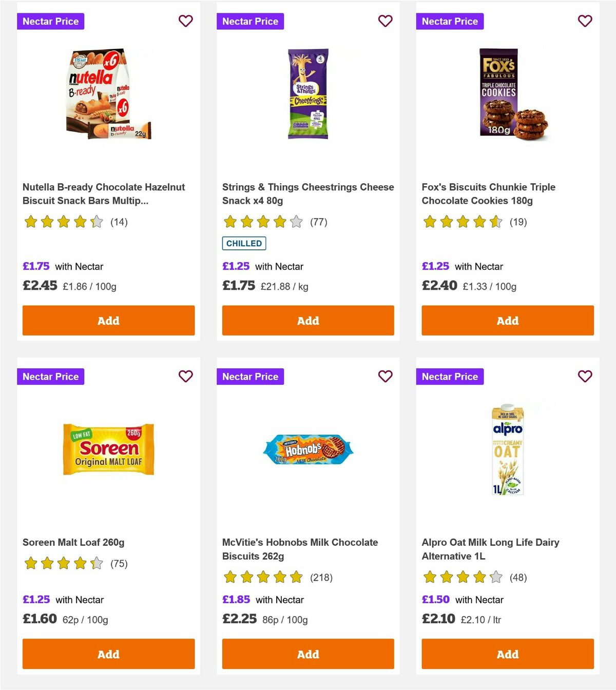Favourite McVitie's Hobnobs Milk Chocolate Biscuits
This screenshot has height=690, width=616.
coord(385,376)
